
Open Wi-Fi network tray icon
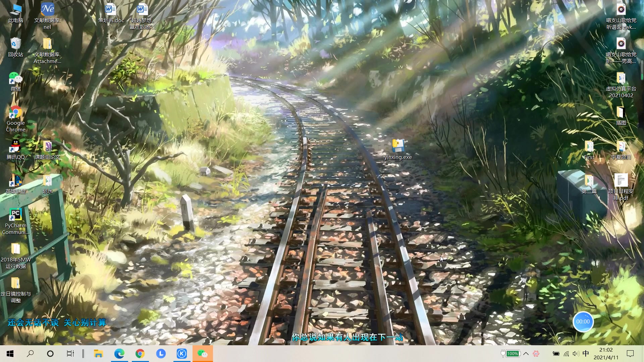[566, 354]
